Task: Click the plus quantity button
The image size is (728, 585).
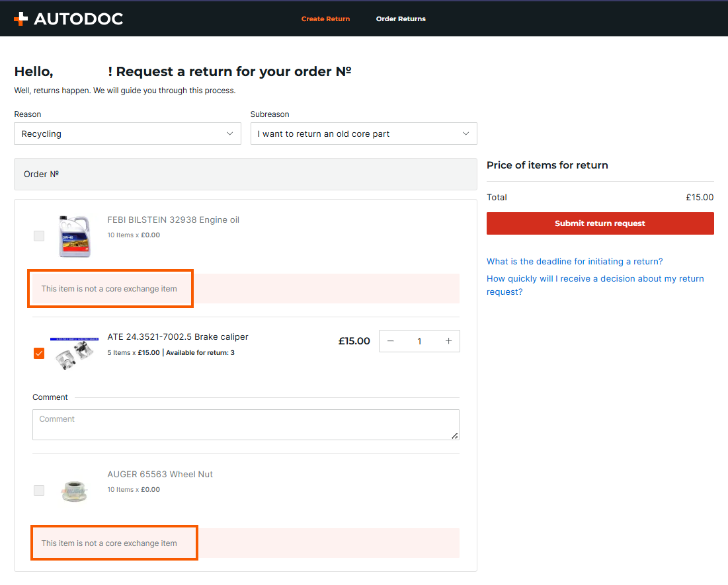Action: click(x=448, y=341)
